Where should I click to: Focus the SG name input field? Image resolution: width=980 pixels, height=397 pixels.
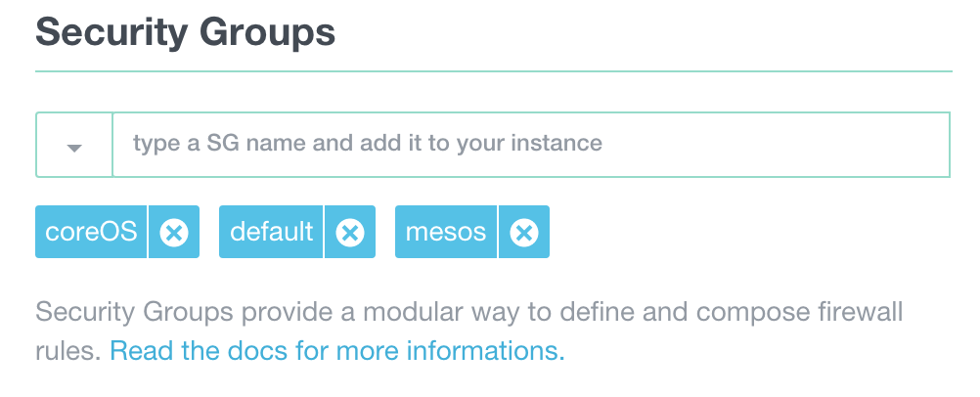530,145
